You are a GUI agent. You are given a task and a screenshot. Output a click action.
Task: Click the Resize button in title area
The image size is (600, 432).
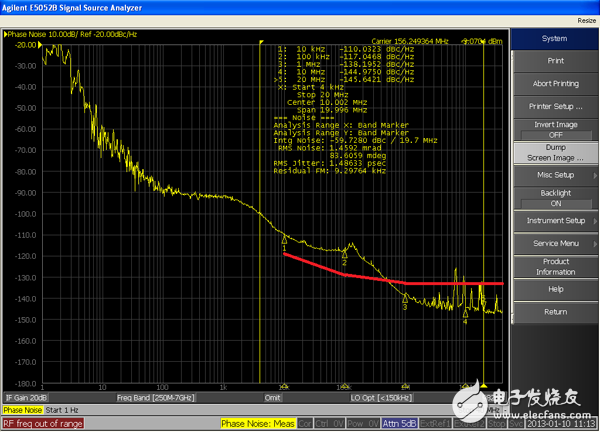(586, 20)
